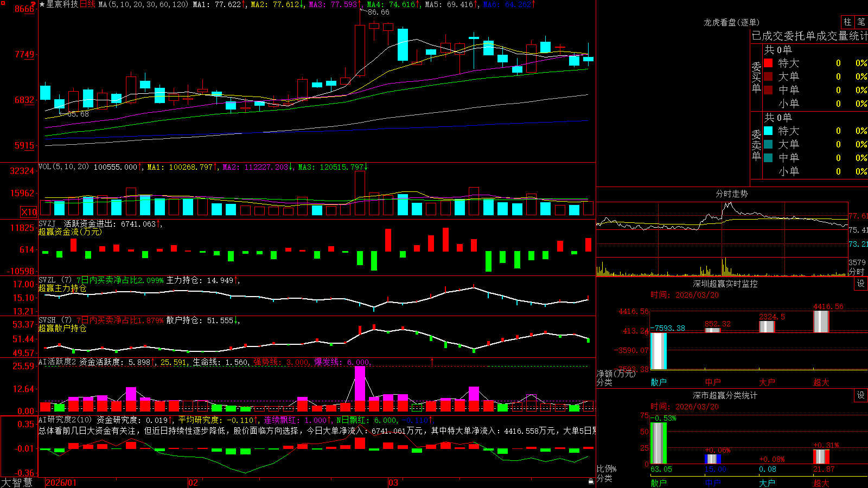Click the 超赢资金流(万元) label
868x488 pixels.
coord(70,232)
